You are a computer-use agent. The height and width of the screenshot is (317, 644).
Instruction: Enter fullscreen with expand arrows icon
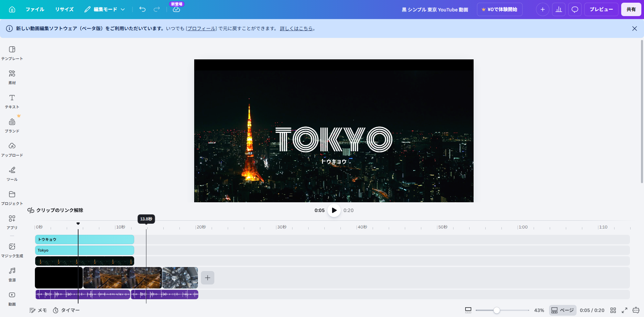(x=625, y=310)
